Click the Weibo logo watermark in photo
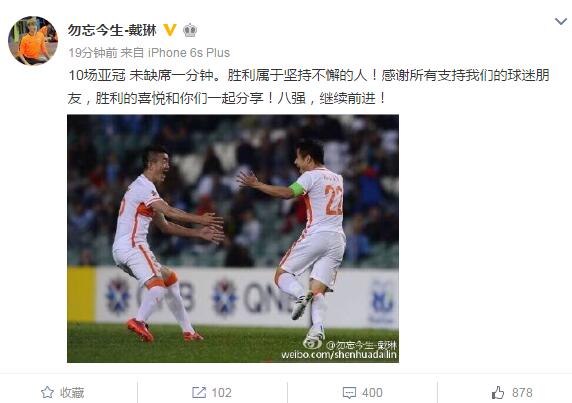Viewport: 572px width, 403px height. (x=313, y=343)
